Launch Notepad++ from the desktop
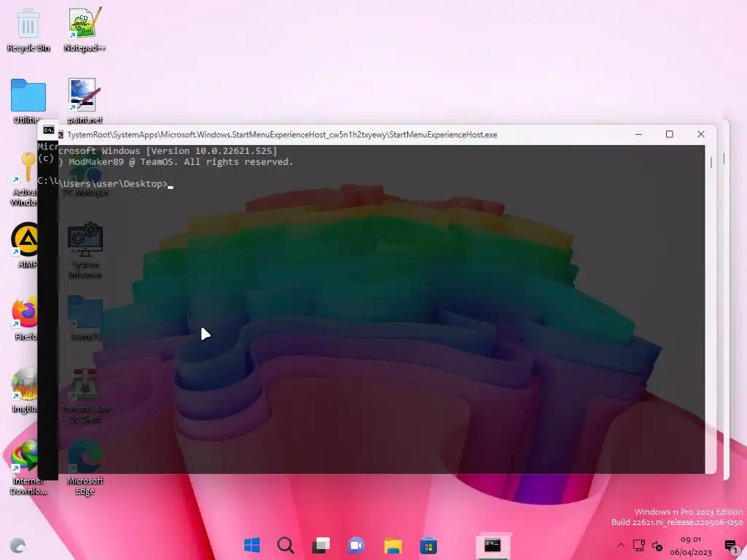 tap(85, 29)
